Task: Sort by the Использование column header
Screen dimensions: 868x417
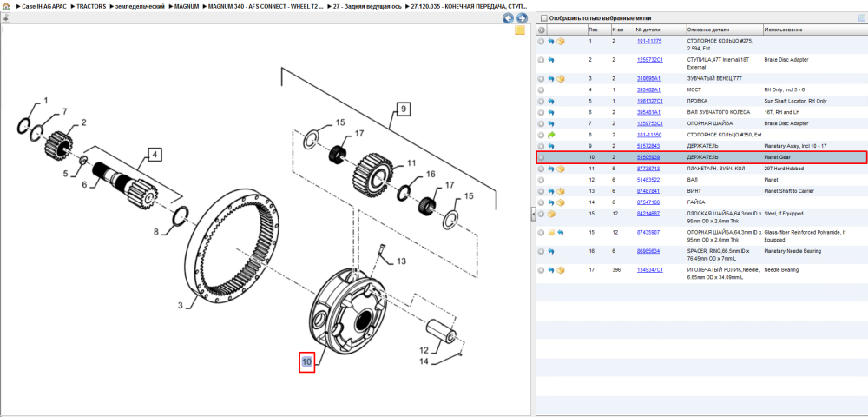Action: coord(813,30)
